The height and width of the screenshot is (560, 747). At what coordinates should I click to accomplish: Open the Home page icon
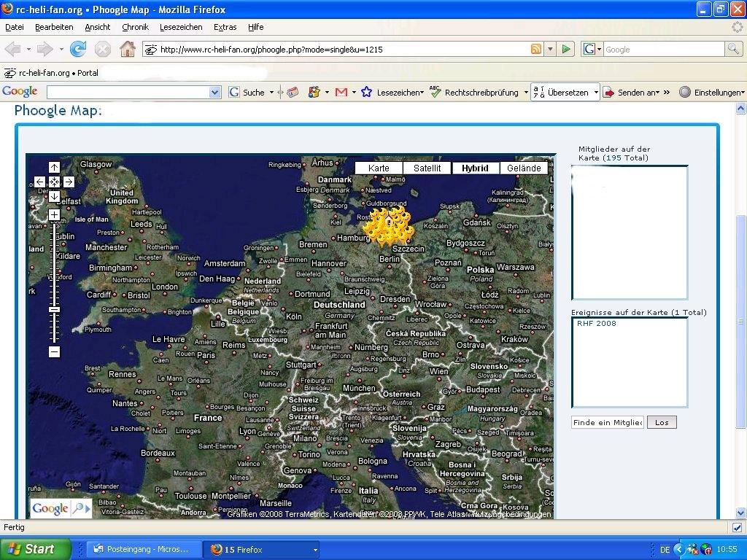[127, 49]
